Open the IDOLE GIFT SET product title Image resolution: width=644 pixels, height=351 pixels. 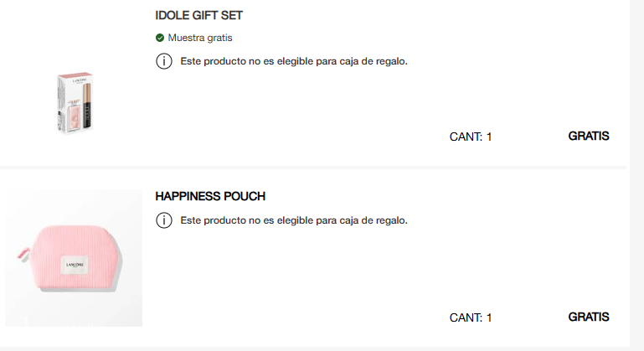point(199,16)
